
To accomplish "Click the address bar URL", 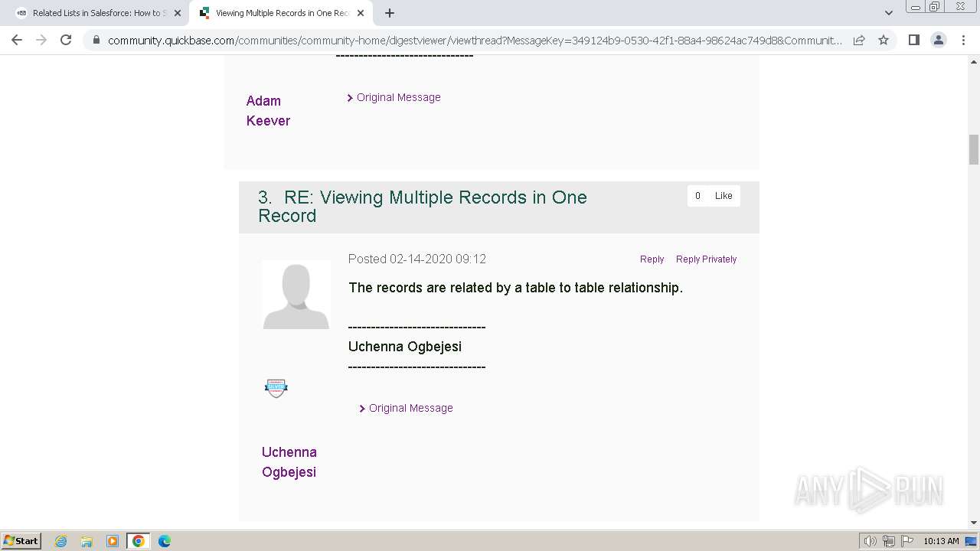I will click(475, 41).
